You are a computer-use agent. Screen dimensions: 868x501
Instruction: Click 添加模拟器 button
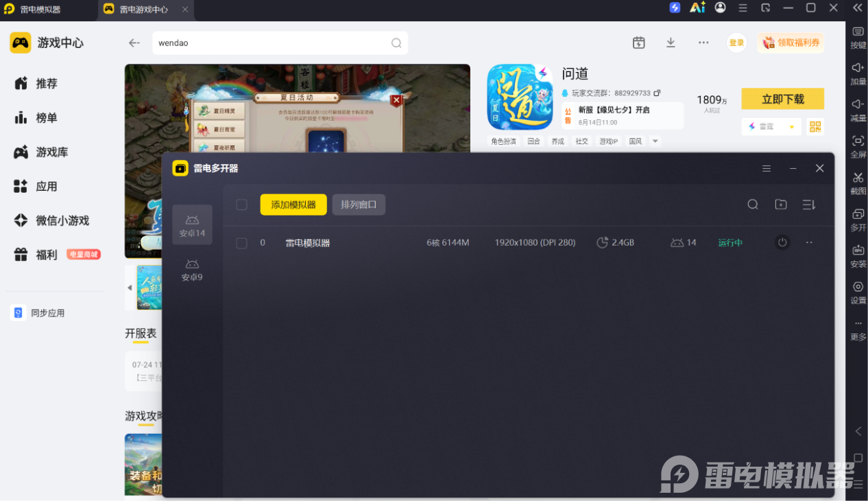293,205
